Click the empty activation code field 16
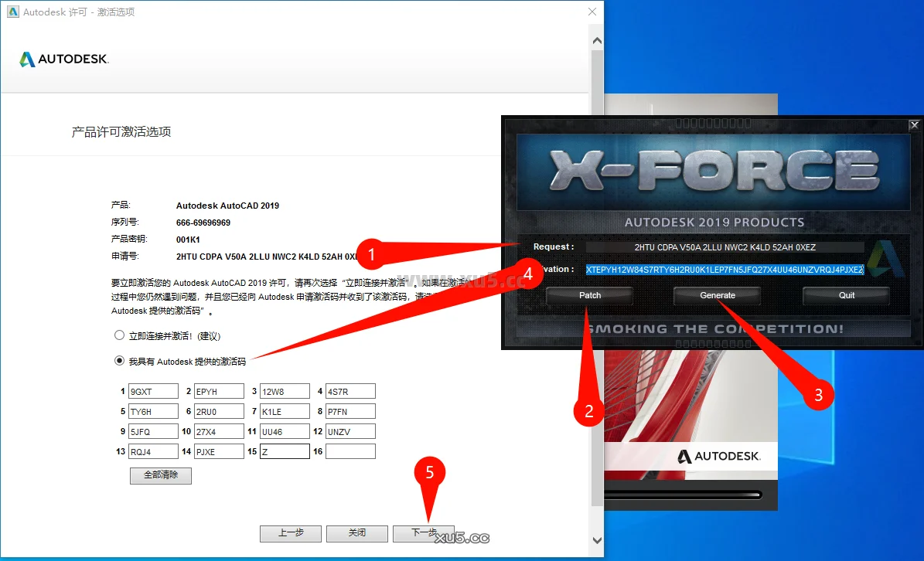Image resolution: width=924 pixels, height=561 pixels. tap(350, 451)
